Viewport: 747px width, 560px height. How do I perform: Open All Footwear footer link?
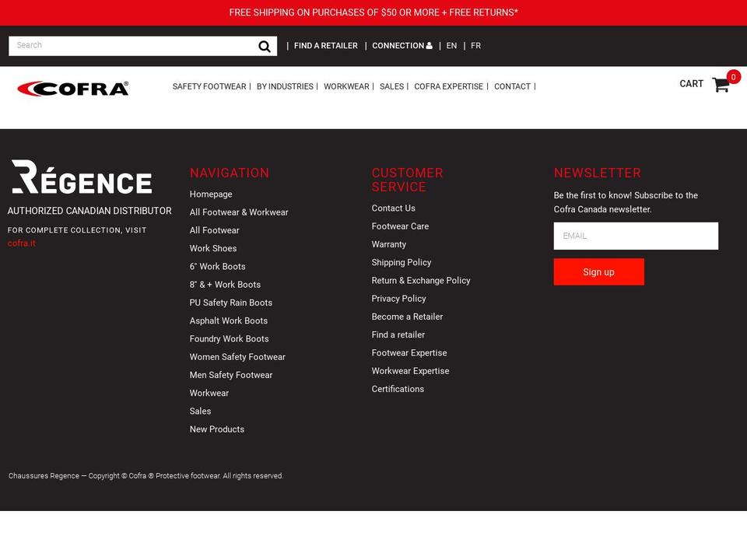(215, 230)
